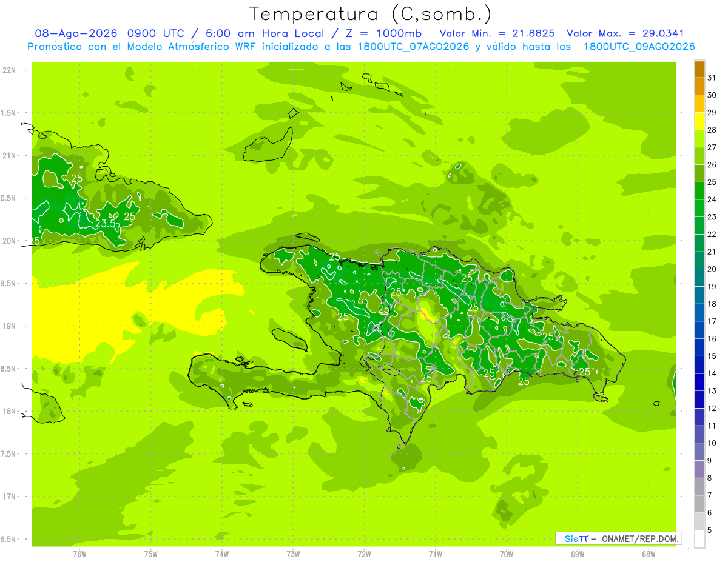This screenshot has width=728, height=562.
Task: Click the '17N' latitude axis label
Action: point(10,497)
